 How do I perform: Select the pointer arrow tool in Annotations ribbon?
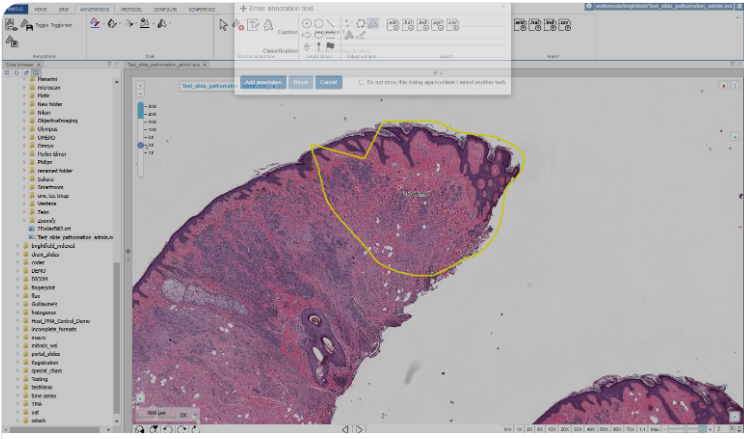tap(223, 24)
